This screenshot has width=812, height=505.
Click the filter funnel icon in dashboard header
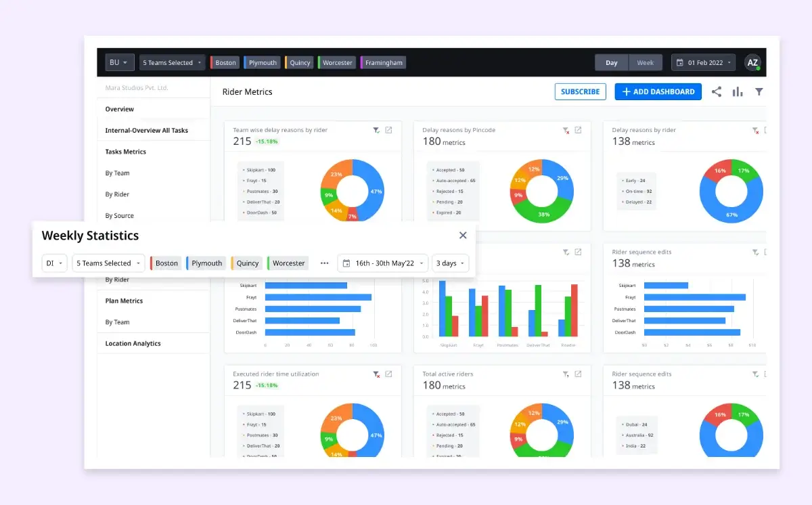(x=759, y=92)
